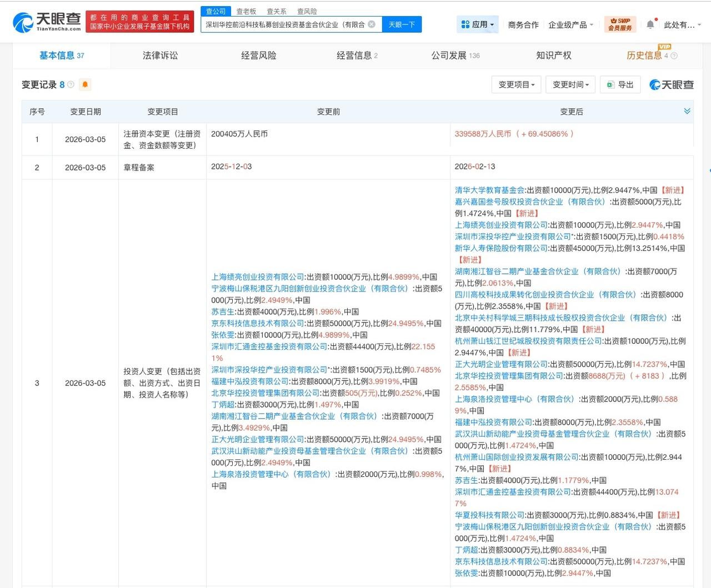Open the 应用 dropdown menu
Image resolution: width=711 pixels, height=588 pixels.
[x=477, y=24]
